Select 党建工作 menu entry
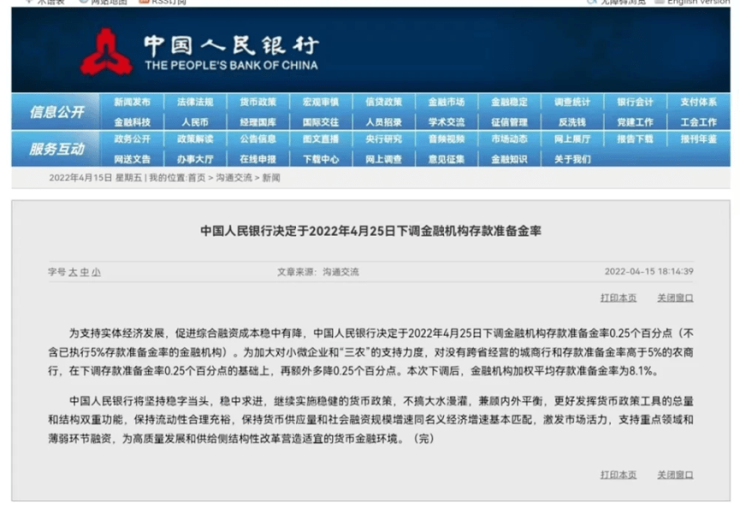 [x=635, y=122]
